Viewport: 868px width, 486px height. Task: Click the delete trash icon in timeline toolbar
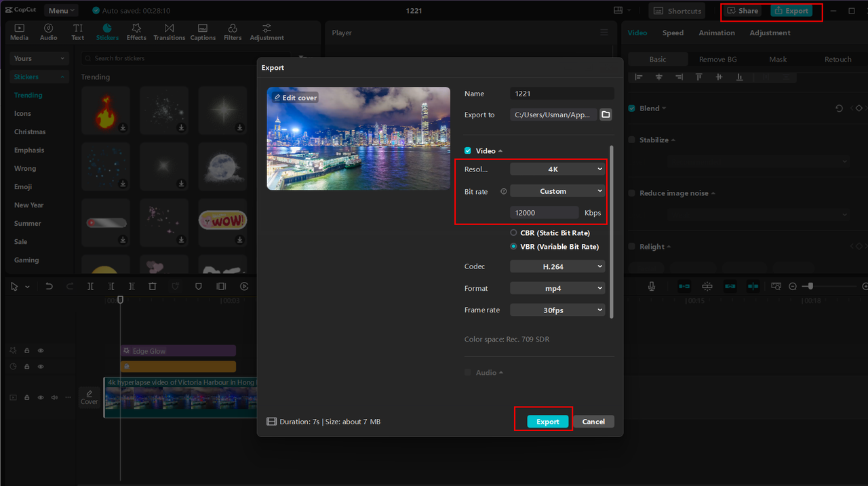tap(153, 287)
